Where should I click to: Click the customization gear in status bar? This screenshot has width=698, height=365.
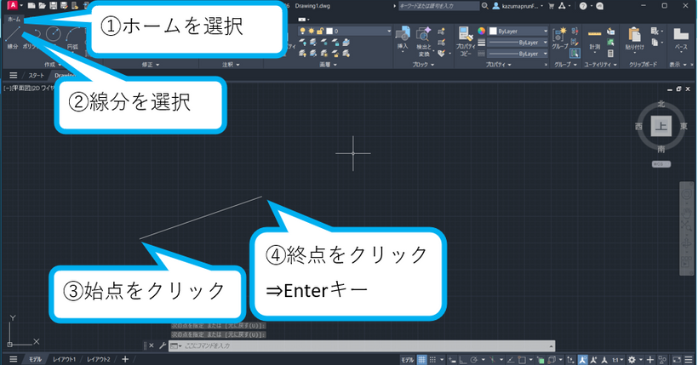[632, 360]
